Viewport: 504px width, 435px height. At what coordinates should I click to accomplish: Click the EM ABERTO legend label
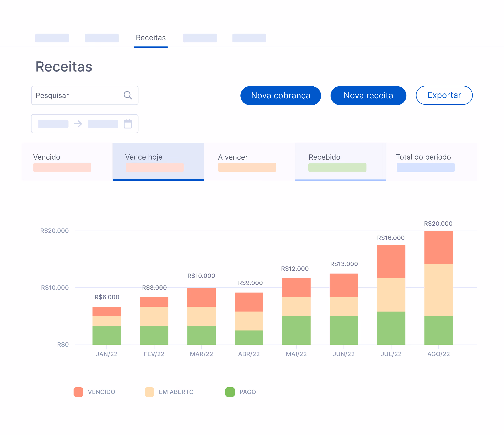click(176, 392)
